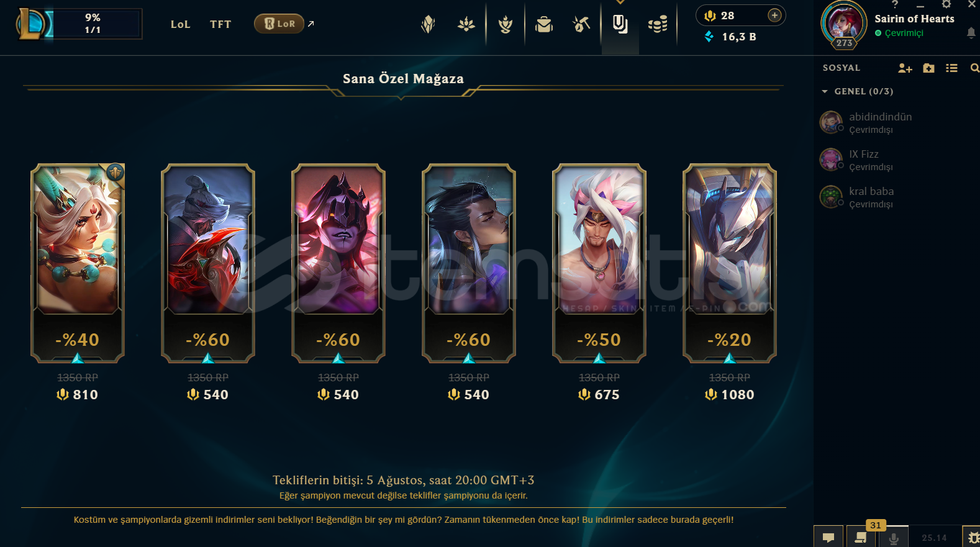Launch LoR from the top button
This screenshot has height=547, width=980.
click(x=279, y=24)
